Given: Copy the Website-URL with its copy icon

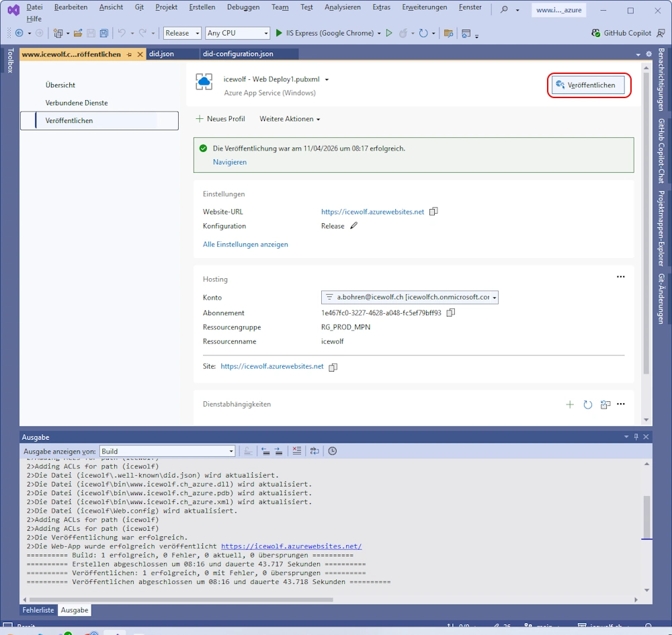Looking at the screenshot, I should (x=433, y=212).
